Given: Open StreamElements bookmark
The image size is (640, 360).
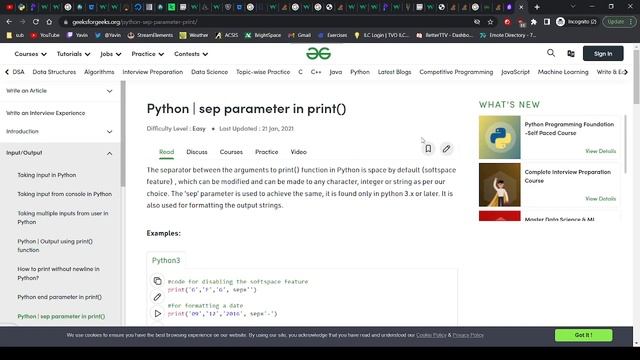Looking at the screenshot, I should (x=150, y=35).
